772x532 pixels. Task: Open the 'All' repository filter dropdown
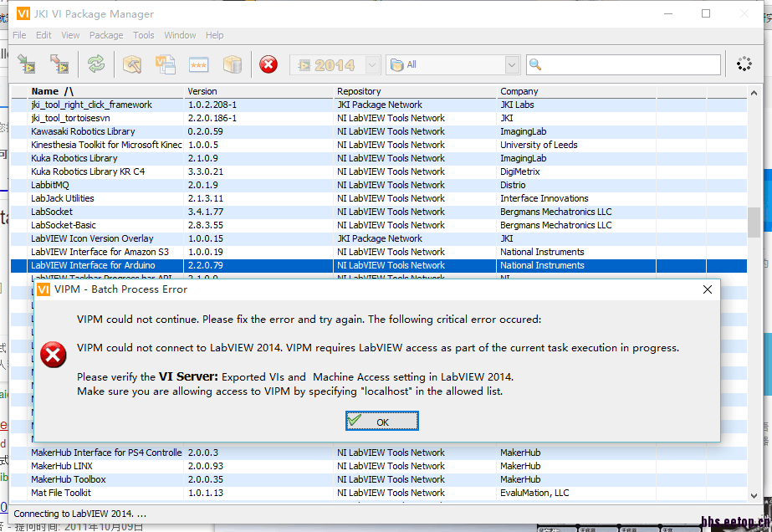coord(512,64)
